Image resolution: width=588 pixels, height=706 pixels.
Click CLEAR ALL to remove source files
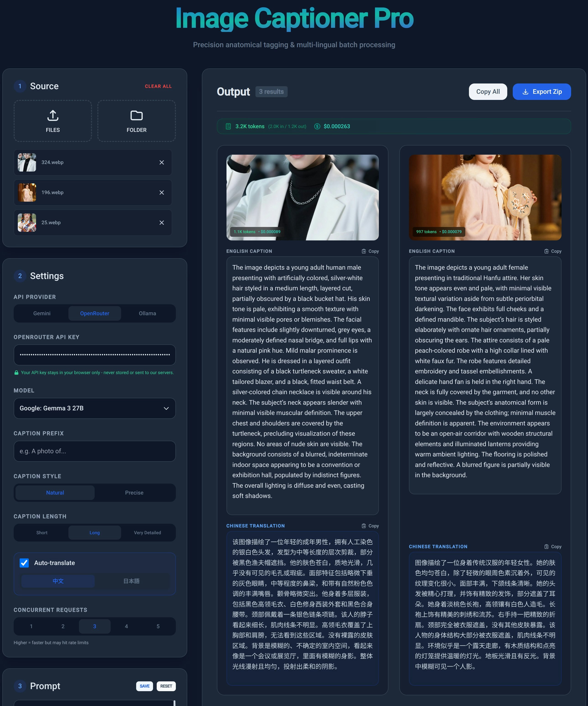click(x=158, y=86)
